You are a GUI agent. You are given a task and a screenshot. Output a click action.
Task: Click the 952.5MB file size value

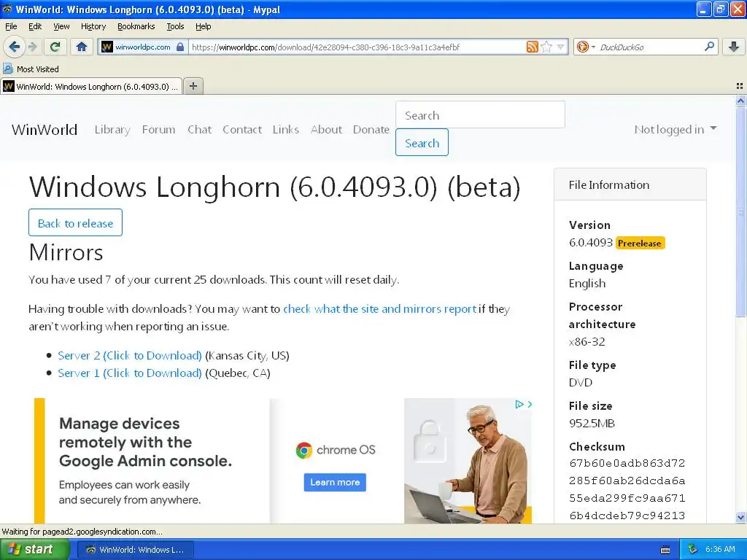point(592,424)
